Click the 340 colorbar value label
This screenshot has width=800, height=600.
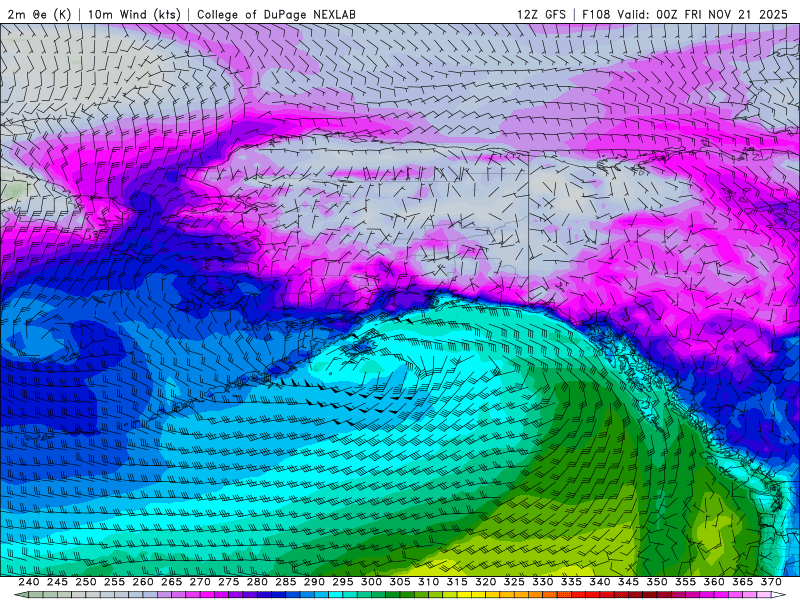600,582
